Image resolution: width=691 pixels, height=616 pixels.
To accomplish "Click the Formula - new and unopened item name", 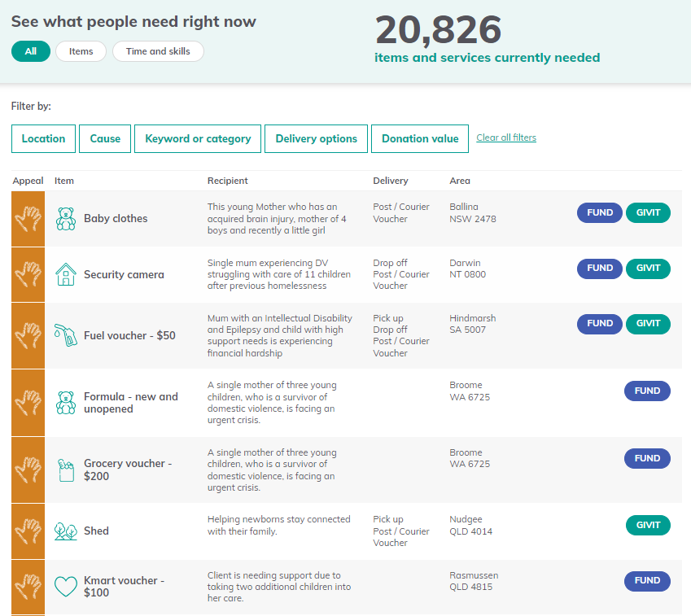I will [x=131, y=403].
